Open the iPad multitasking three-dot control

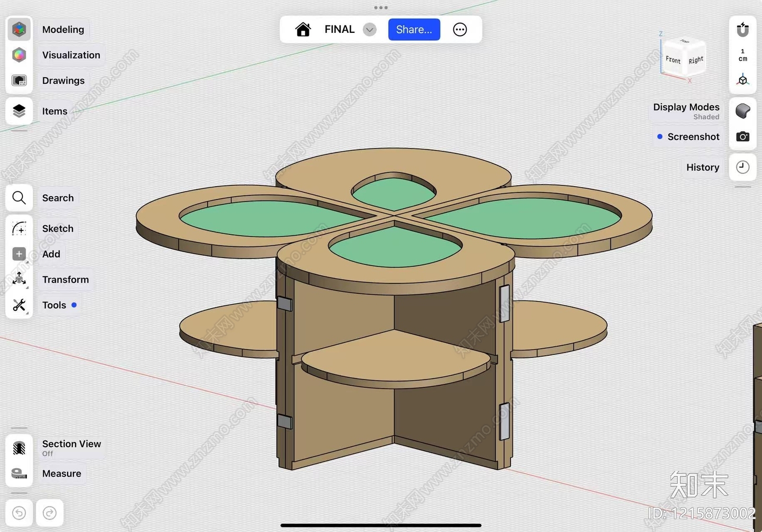(x=381, y=8)
